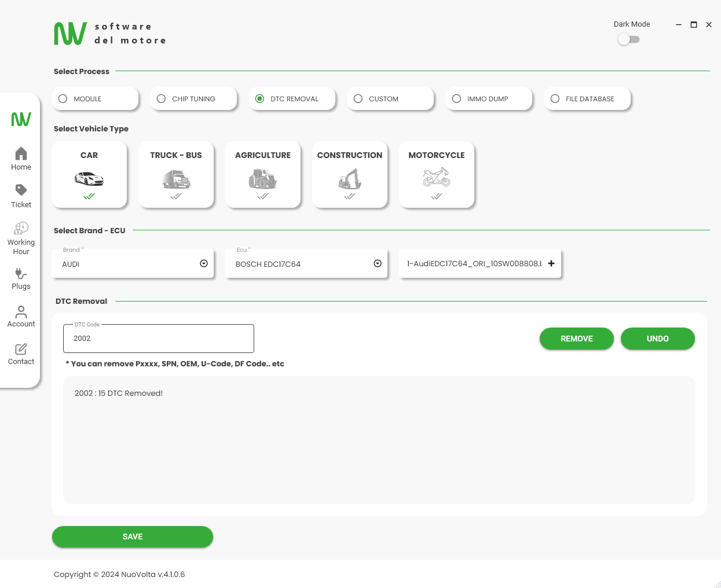Open the Ecu dropdown showing BOSCH EDC17C64
Screen dimensions: 721x588
(x=378, y=264)
